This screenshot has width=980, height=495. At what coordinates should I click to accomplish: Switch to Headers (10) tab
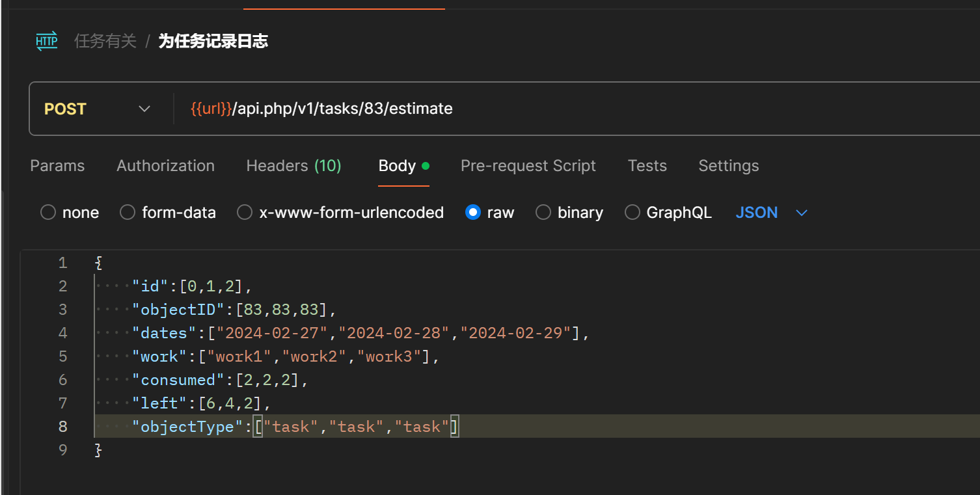(293, 166)
